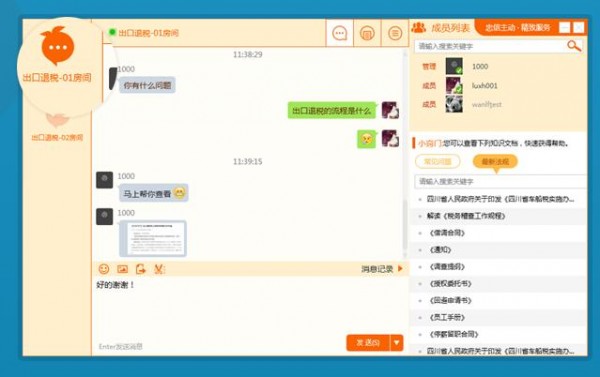Click the 成员列表 people icon
Viewport: 600px width, 377px height.
click(x=419, y=28)
